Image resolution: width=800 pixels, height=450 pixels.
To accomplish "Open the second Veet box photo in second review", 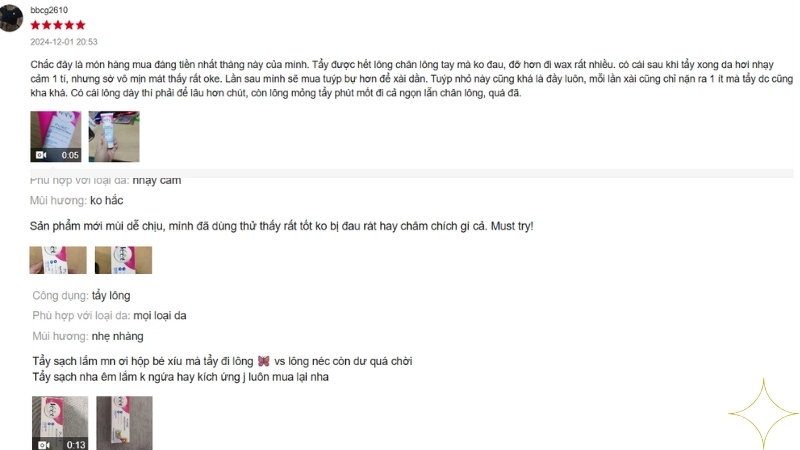I will point(123,260).
